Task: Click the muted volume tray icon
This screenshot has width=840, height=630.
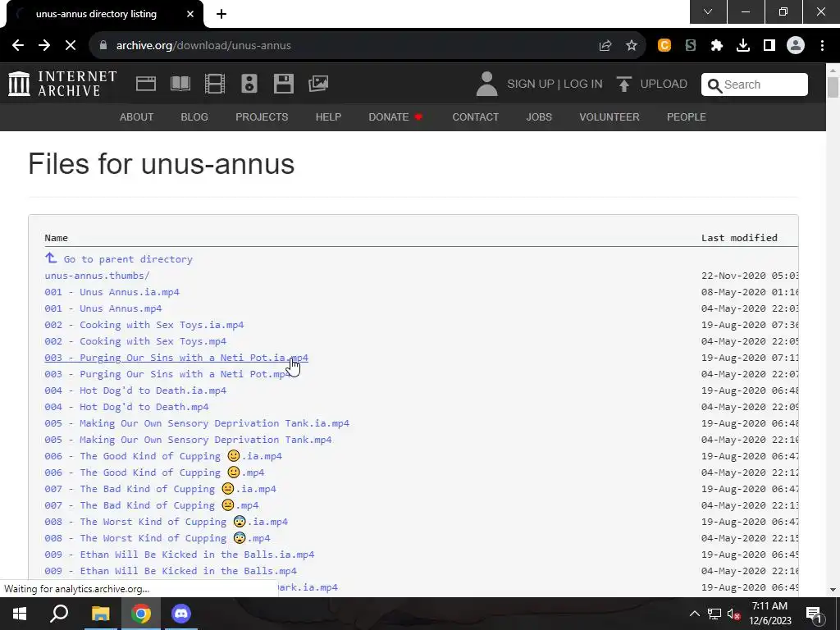Action: tap(734, 614)
